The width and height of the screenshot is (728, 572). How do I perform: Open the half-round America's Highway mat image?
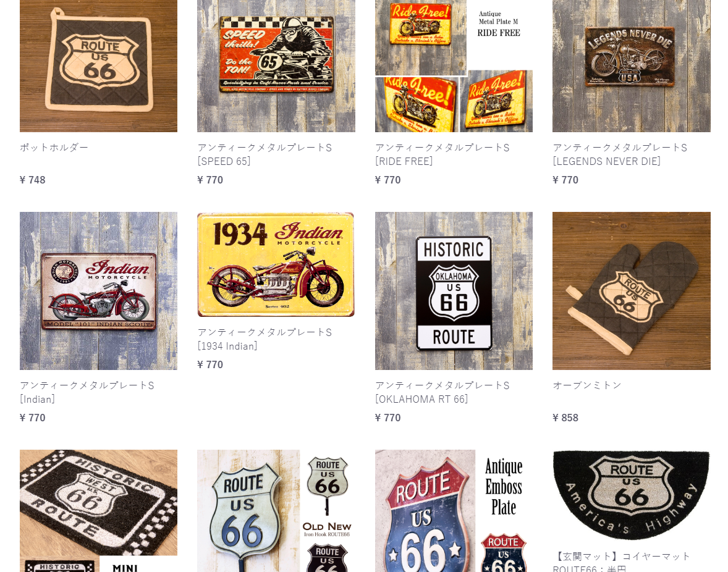[x=632, y=495]
